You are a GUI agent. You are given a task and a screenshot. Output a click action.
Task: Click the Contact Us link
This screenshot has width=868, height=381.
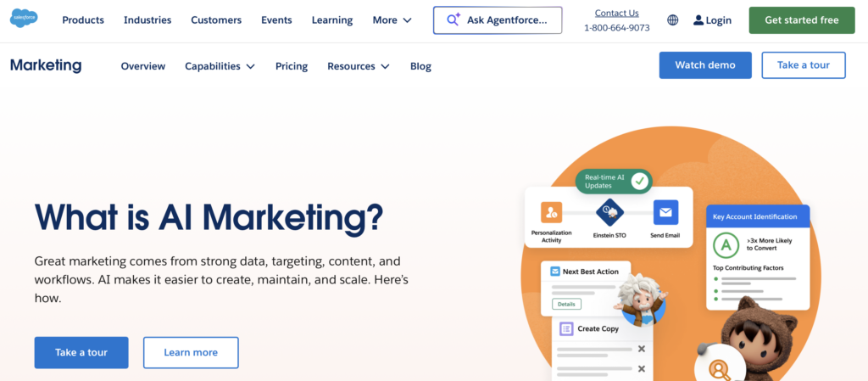click(x=617, y=13)
